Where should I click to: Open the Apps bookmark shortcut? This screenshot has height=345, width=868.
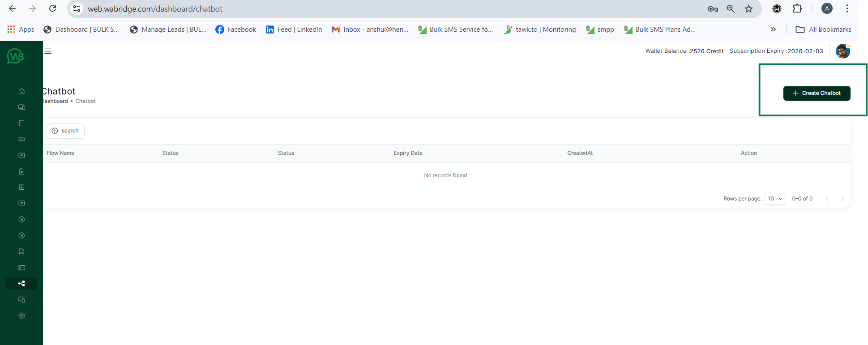(21, 30)
